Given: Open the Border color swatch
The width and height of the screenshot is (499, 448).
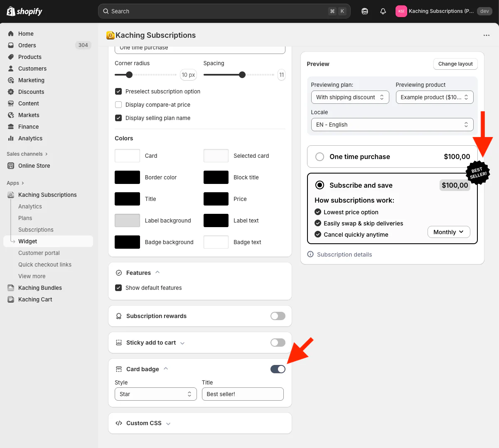Looking at the screenshot, I should coord(127,177).
